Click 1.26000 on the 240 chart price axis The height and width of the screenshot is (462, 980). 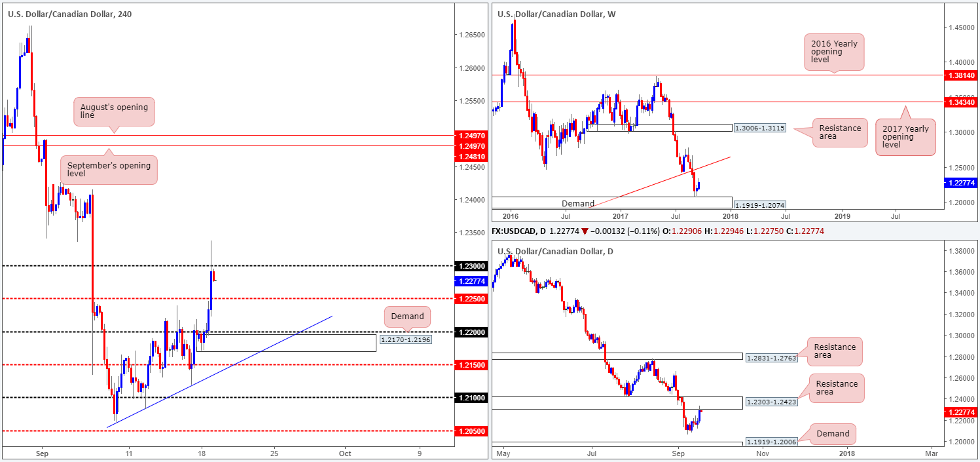tap(473, 68)
